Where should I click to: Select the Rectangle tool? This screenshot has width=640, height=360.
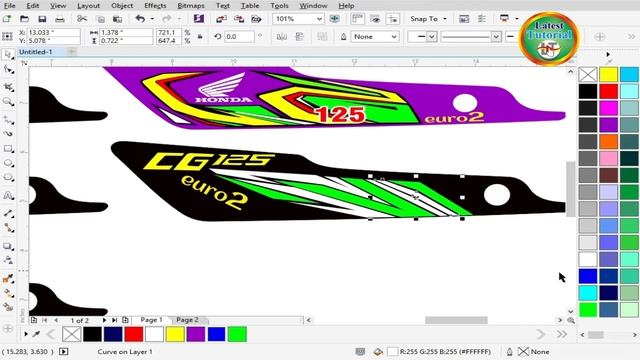pos(8,149)
